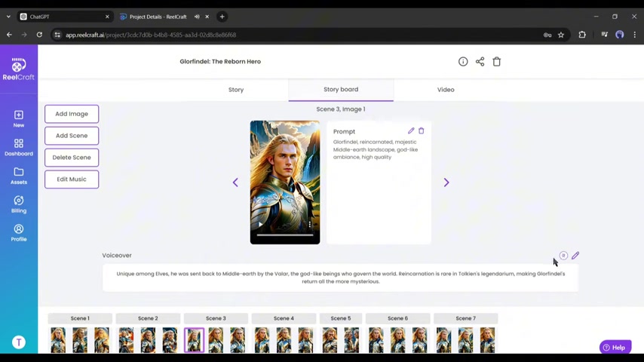Select the Project Details - ReelCraft browser tab

pyautogui.click(x=158, y=17)
